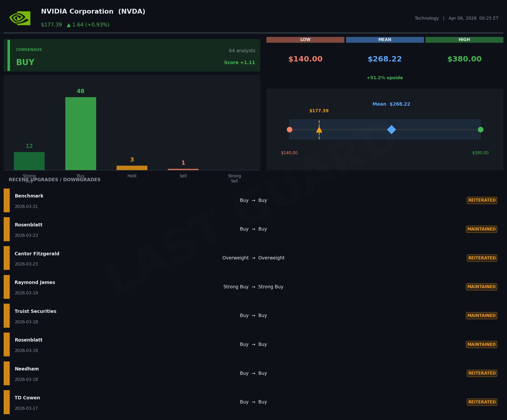
Task: Select the HIGH price target tab
Action: (464, 40)
